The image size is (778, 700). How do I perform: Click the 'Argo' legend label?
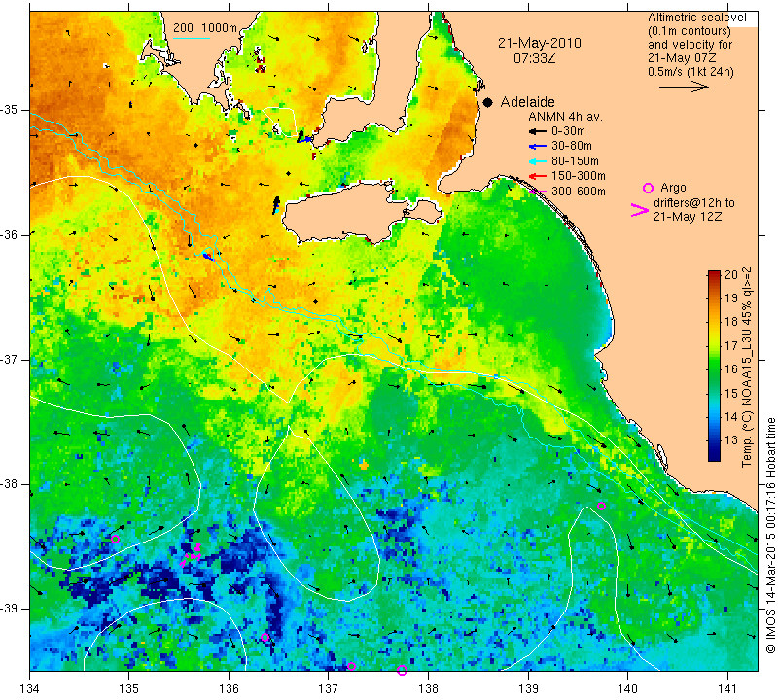click(673, 188)
